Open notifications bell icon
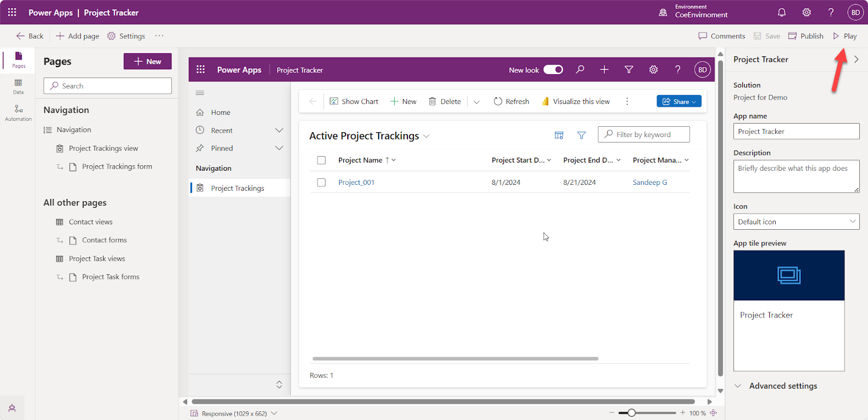Screen dimensions: 868x420 click(x=782, y=12)
